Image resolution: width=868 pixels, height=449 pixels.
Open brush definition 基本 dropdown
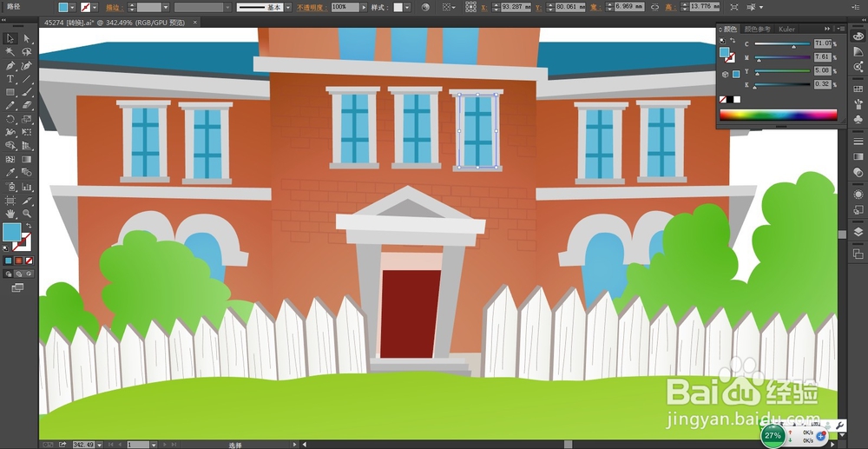click(x=288, y=7)
